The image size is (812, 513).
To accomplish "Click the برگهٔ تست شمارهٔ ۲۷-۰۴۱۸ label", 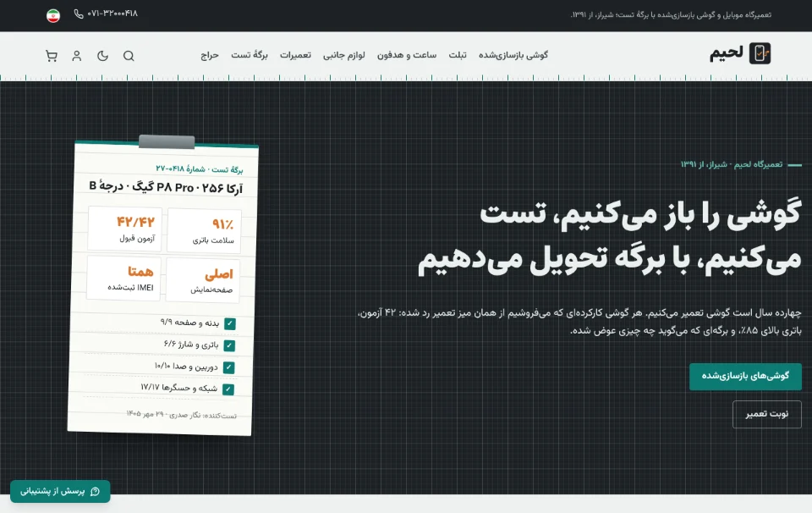I will point(200,169).
